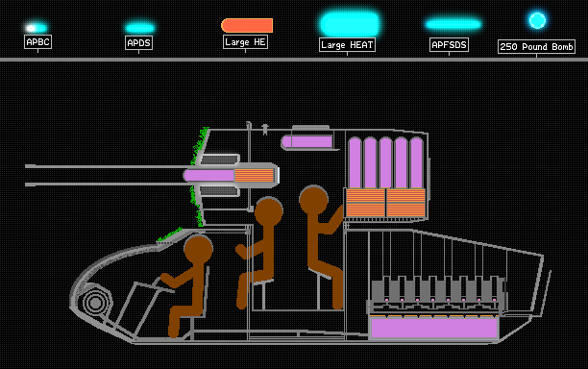The height and width of the screenshot is (369, 588).
Task: Target the driver's head in hull
Action: point(198,249)
